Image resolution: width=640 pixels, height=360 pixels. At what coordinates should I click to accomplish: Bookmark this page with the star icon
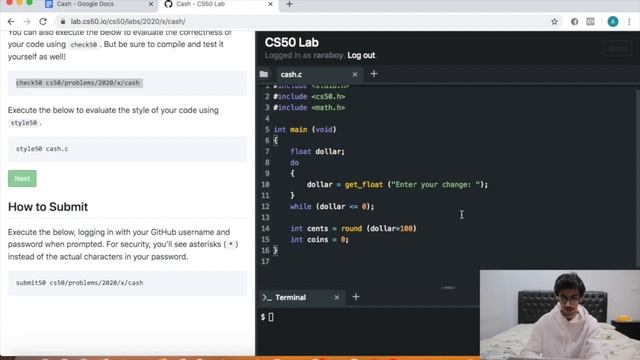(554, 22)
